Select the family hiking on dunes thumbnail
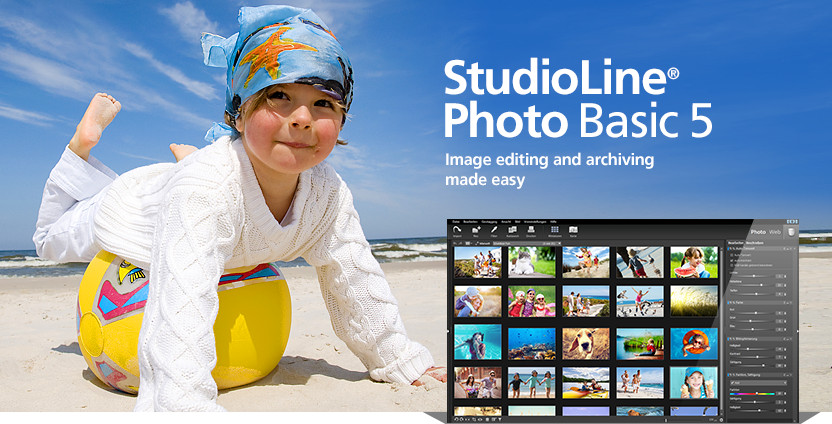The image size is (832, 424). click(478, 262)
